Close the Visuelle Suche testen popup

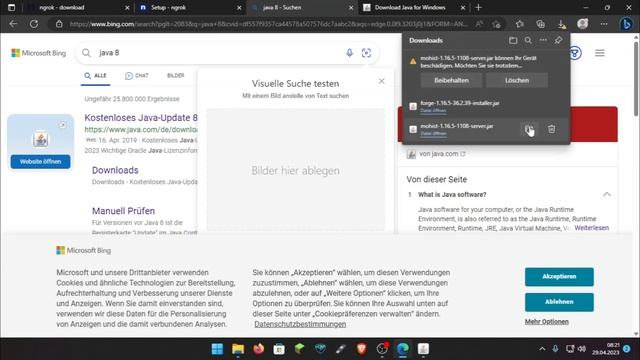[x=382, y=81]
